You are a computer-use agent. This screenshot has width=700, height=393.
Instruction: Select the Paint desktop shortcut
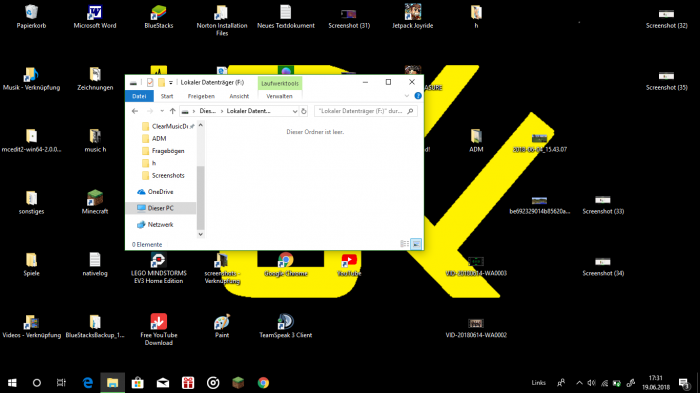222,326
